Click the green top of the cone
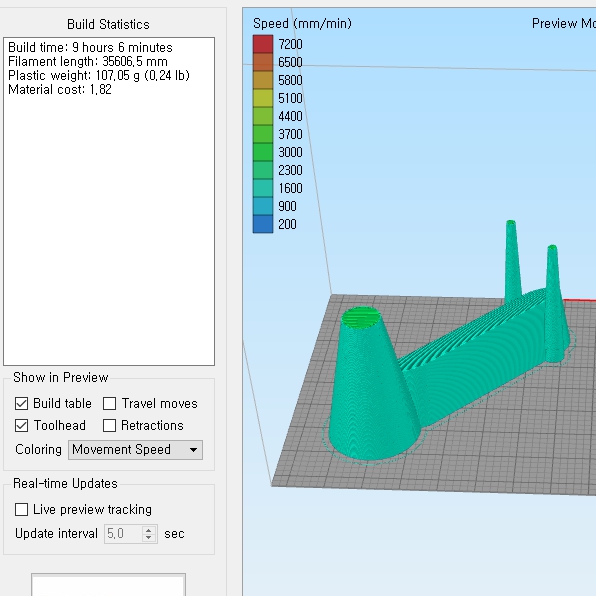The width and height of the screenshot is (596, 596). tap(361, 317)
